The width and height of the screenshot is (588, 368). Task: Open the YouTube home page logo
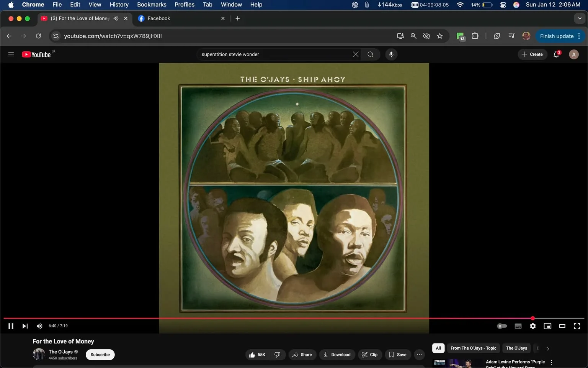(x=37, y=54)
